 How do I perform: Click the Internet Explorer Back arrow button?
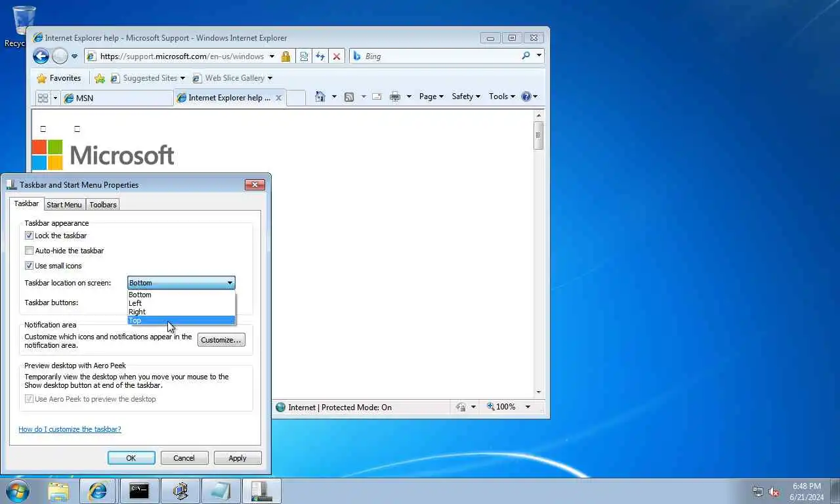[x=41, y=56]
